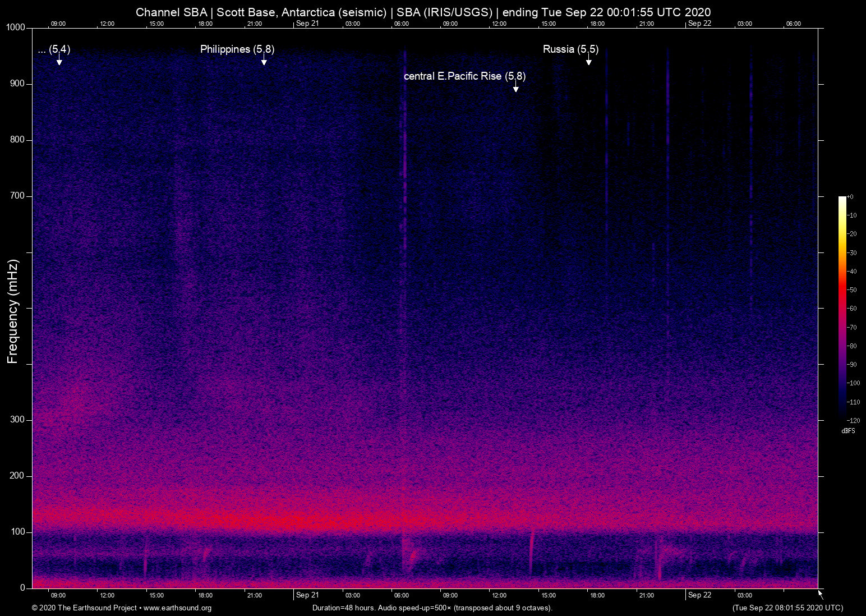Click the Frequency (mHz) axis title
866x616 pixels.
12,311
